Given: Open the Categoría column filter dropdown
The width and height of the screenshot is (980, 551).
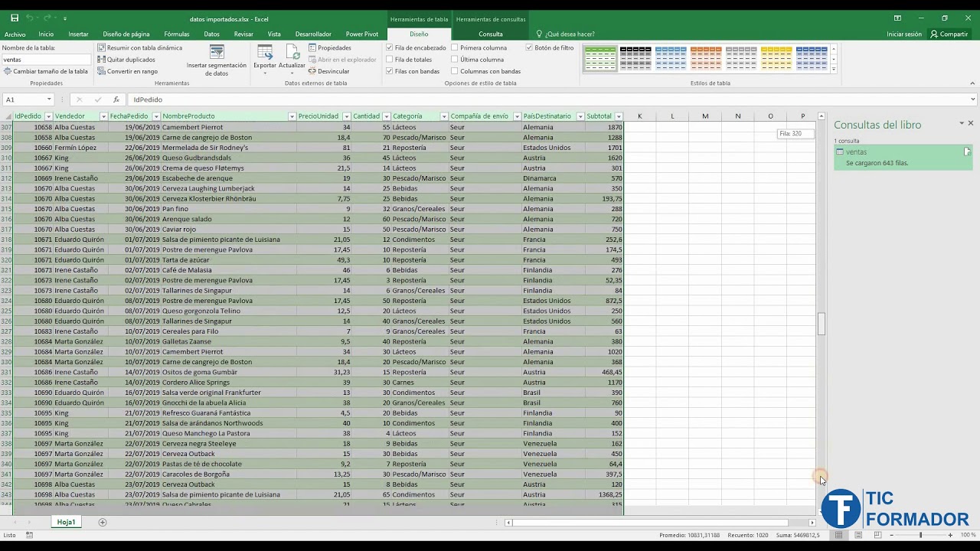Looking at the screenshot, I should 444,116.
